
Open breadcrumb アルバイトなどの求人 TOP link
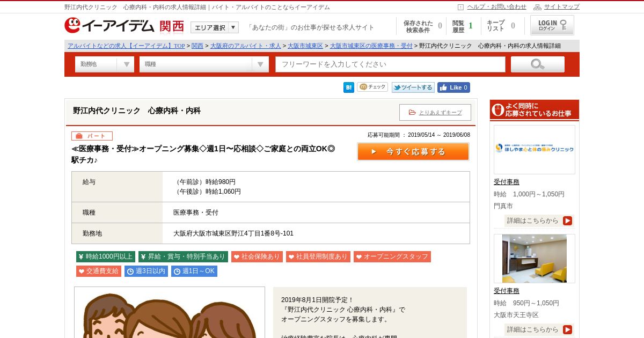[x=126, y=46]
